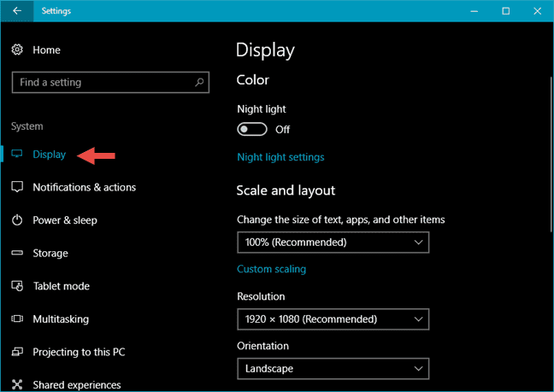Image resolution: width=554 pixels, height=392 pixels.
Task: Click the Display monitor icon
Action: click(18, 155)
